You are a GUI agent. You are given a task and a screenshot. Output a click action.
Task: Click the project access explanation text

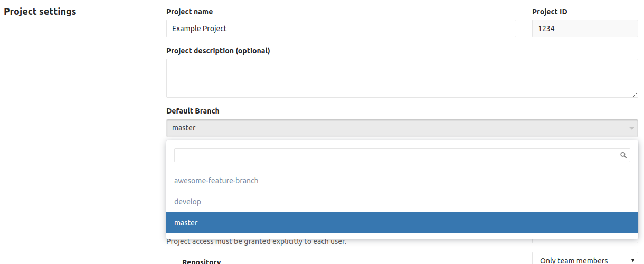[x=256, y=242]
